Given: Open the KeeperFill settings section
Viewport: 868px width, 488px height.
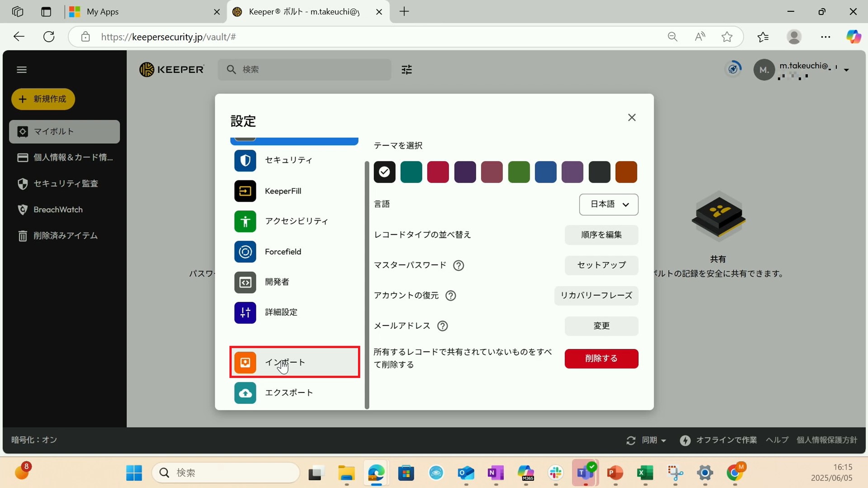Looking at the screenshot, I should click(x=283, y=191).
